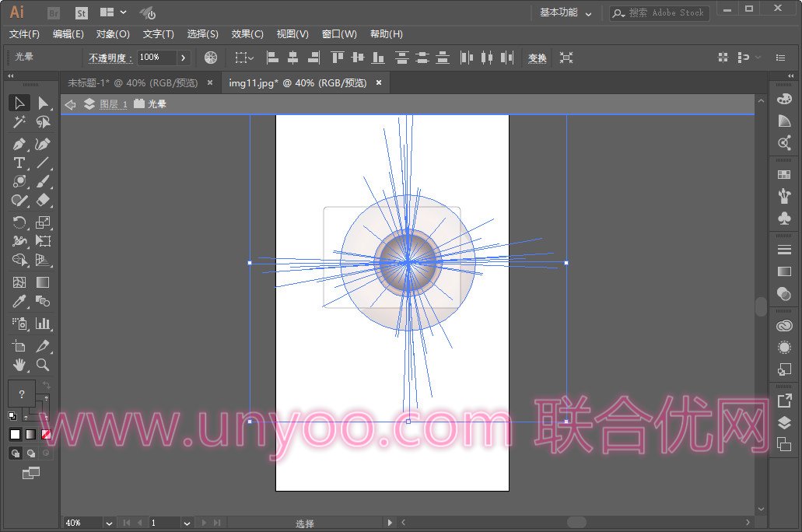Click the Adobe Stock search field

pos(665,13)
